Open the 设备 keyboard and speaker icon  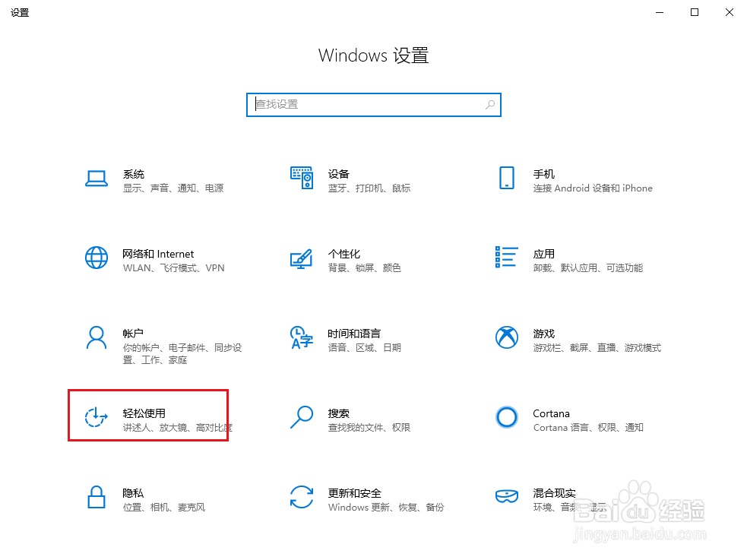click(302, 178)
